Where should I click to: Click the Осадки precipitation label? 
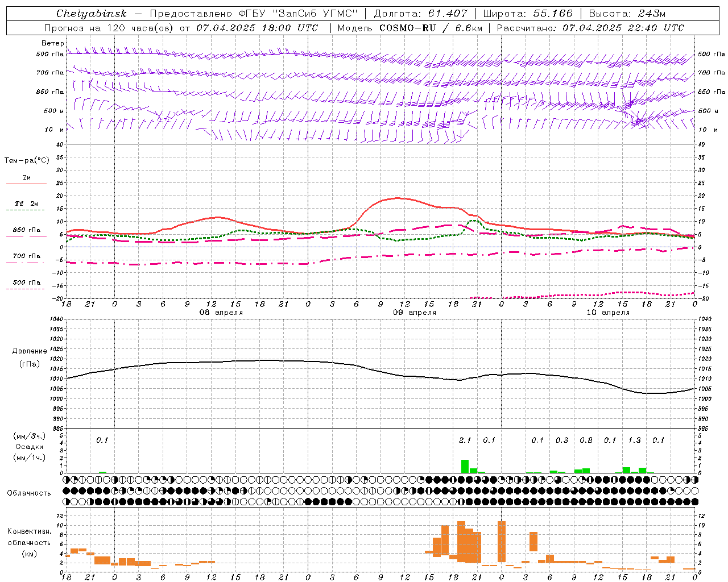pyautogui.click(x=29, y=447)
